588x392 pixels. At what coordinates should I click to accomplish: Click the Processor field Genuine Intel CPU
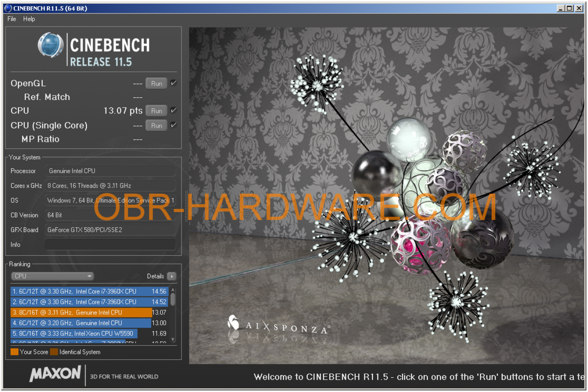[110, 171]
